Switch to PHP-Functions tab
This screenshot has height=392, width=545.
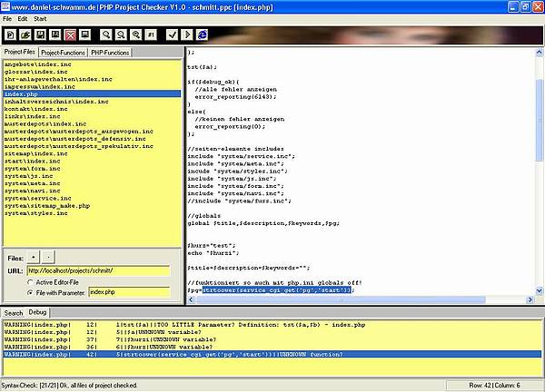110,53
